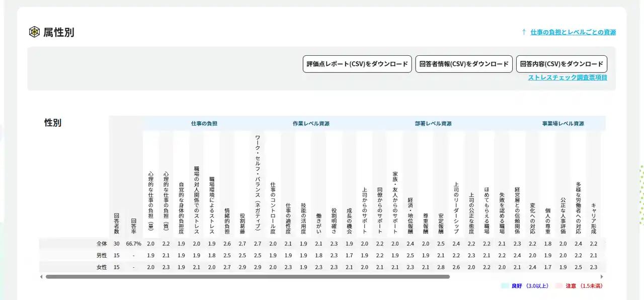Image resolution: width=644 pixels, height=300 pixels.
Task: Select the 全体 row label
Action: click(x=102, y=243)
